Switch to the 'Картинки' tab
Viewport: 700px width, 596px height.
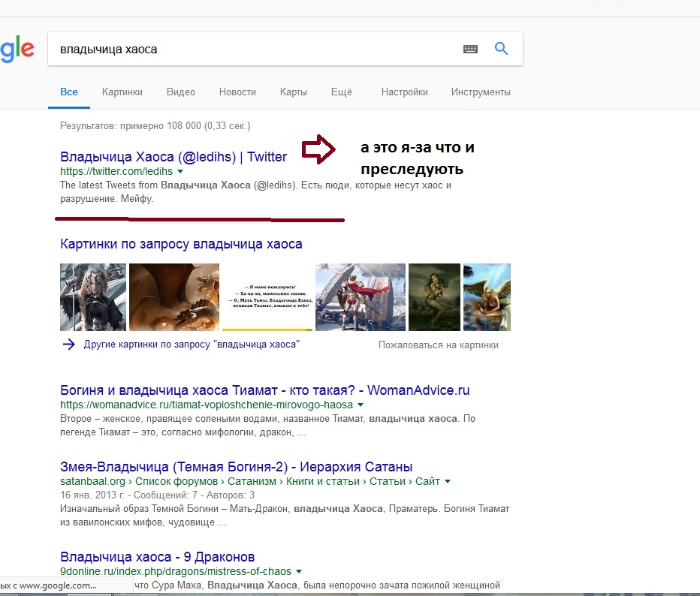[x=122, y=92]
